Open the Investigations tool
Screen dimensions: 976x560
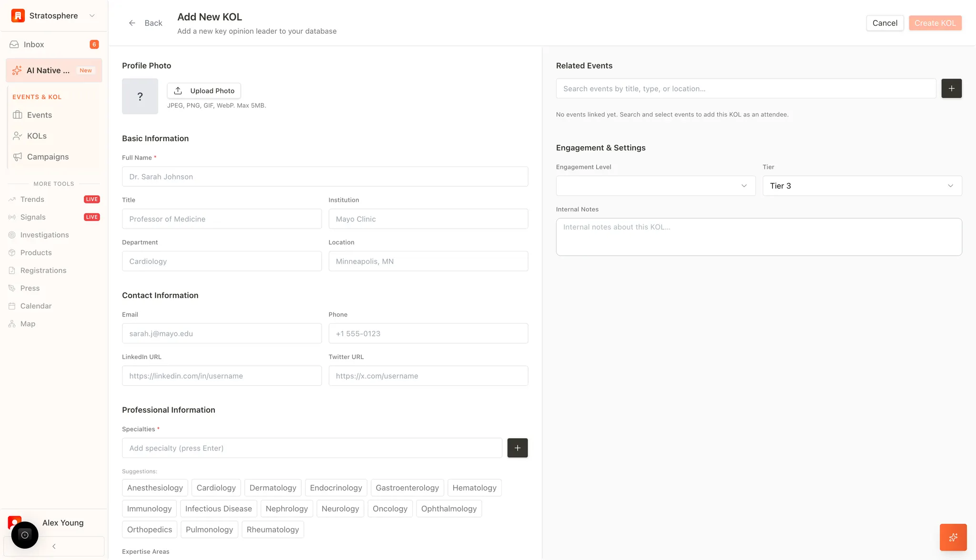(44, 235)
